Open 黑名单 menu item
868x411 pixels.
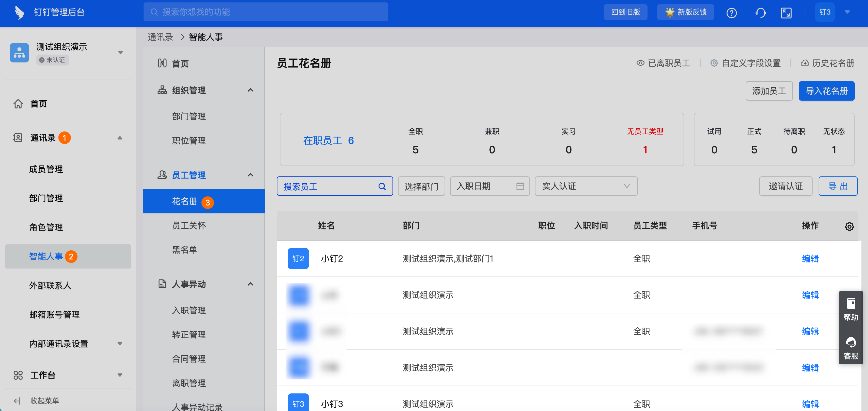coord(184,250)
